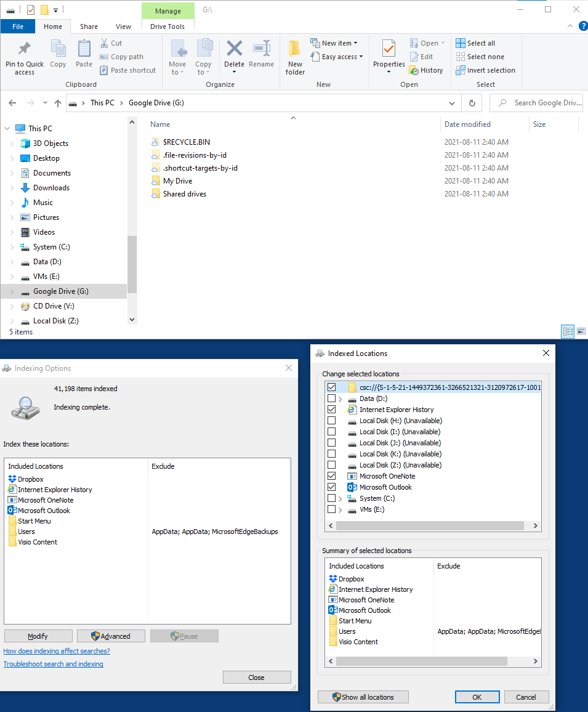Screen dimensions: 588x712
Task: Check the VMs (E:) checkbox
Action: point(331,509)
